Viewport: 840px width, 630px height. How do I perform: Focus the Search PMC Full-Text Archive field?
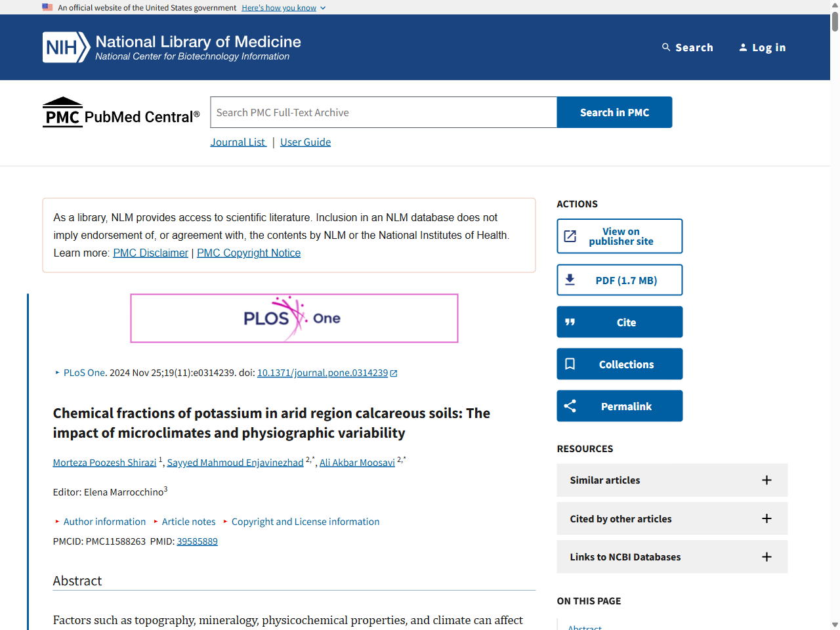[383, 113]
